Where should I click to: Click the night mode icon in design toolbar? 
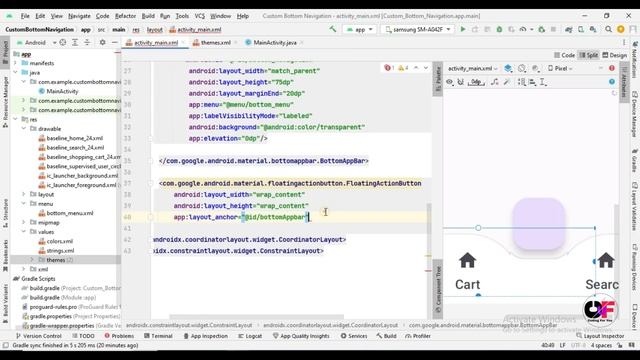(x=536, y=68)
